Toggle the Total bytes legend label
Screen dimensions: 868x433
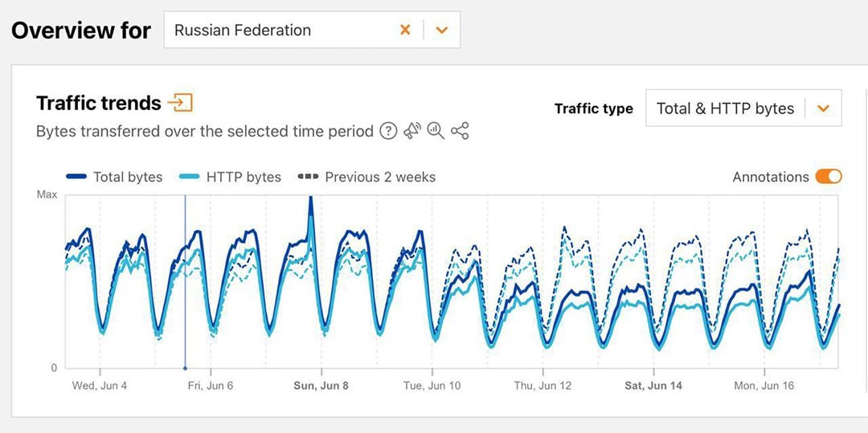(127, 177)
